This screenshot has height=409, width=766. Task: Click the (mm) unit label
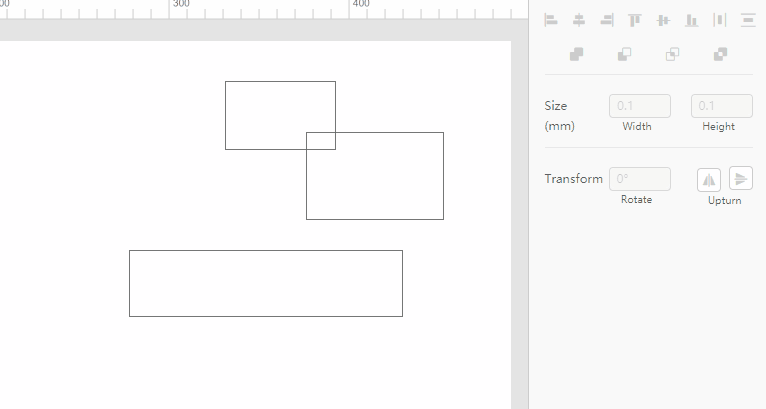point(560,126)
